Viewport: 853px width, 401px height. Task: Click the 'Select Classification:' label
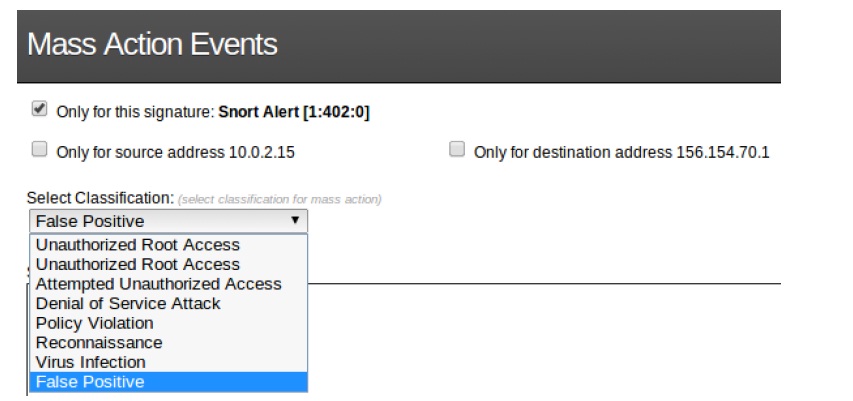100,198
